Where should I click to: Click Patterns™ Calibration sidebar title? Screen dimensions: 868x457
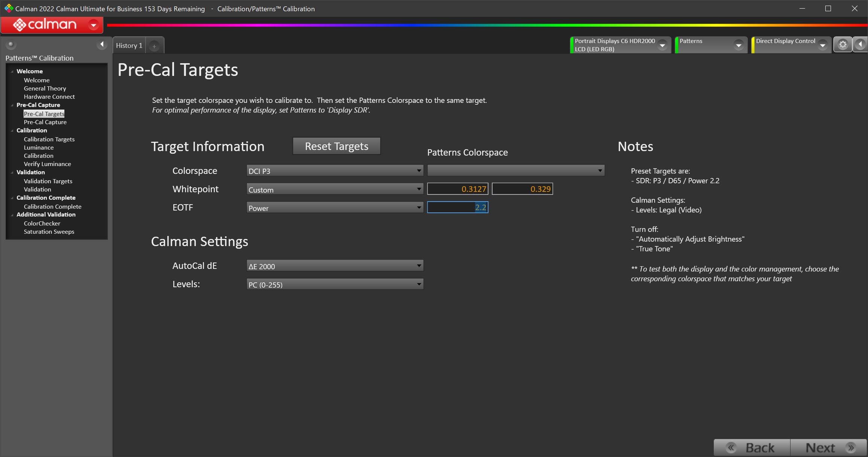click(39, 58)
